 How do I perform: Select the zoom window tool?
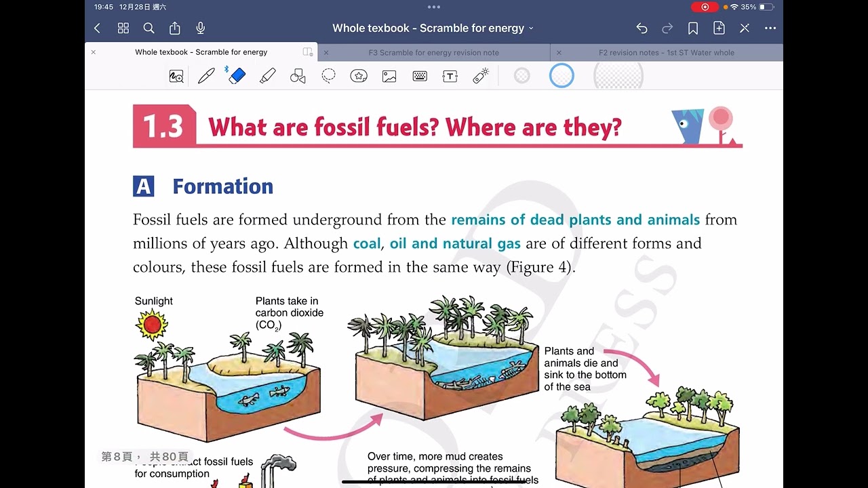176,77
